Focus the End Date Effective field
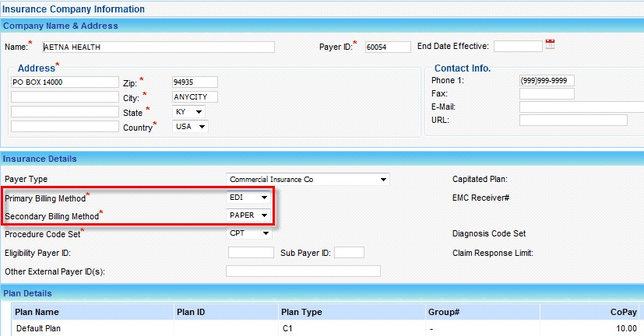Viewport: 644px width, 336px height. pos(517,46)
